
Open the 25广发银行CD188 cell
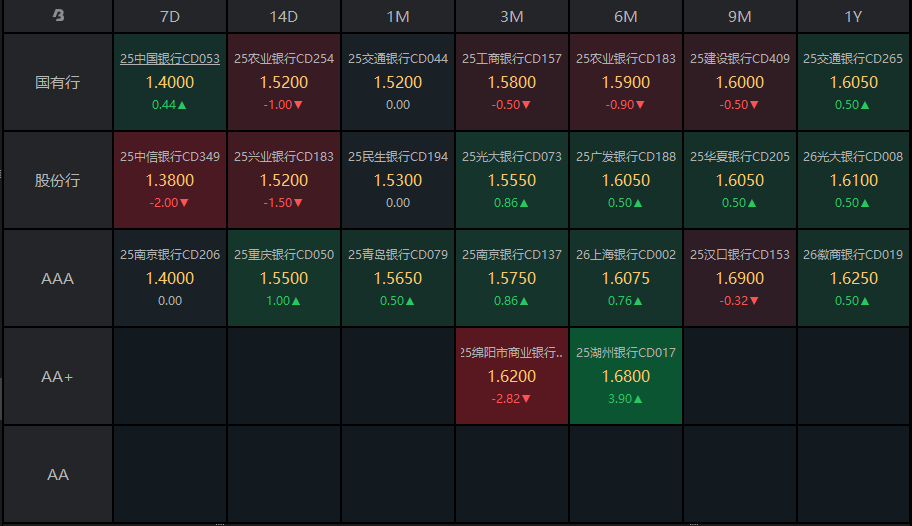tap(626, 180)
